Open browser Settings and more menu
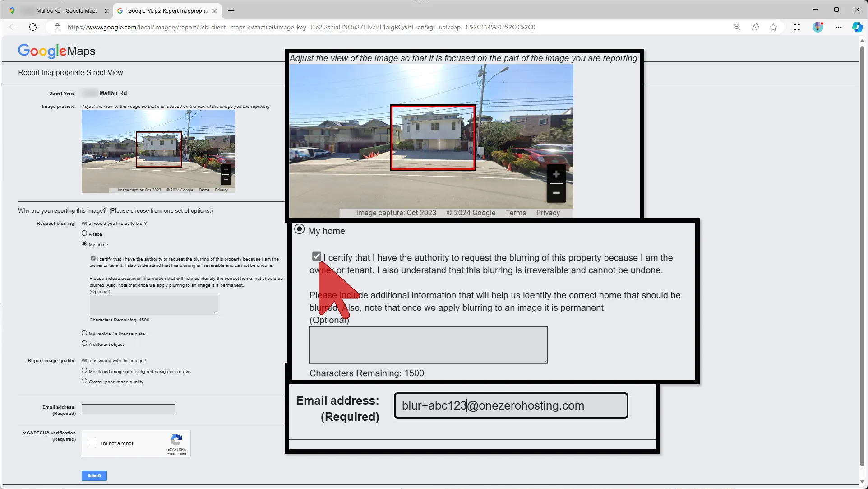The width and height of the screenshot is (868, 489). 838,27
